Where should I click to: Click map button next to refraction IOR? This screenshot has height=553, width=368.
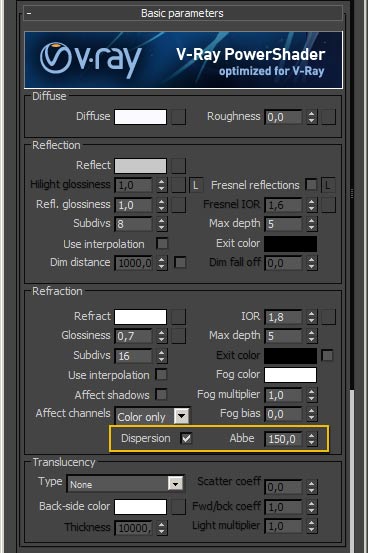[328, 317]
